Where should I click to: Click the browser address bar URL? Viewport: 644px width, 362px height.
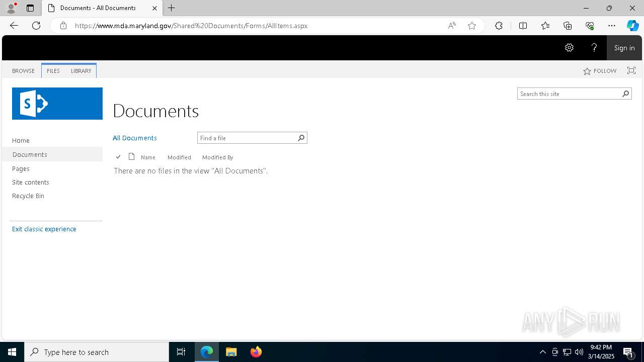click(x=191, y=26)
